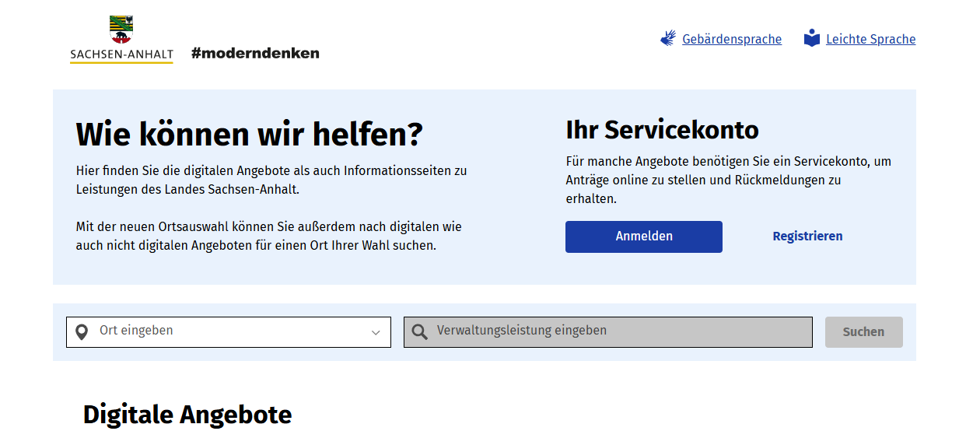Click the sign language hands icon

pos(668,38)
